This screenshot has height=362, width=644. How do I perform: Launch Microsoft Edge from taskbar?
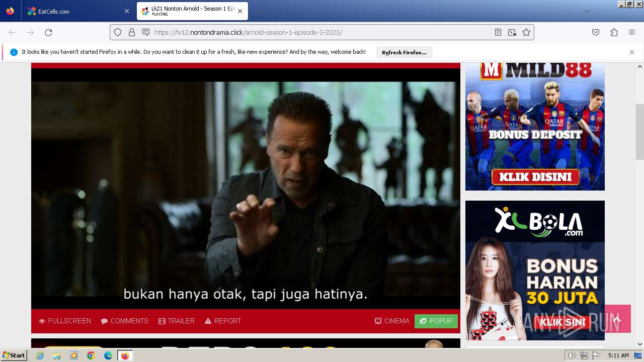pyautogui.click(x=108, y=355)
